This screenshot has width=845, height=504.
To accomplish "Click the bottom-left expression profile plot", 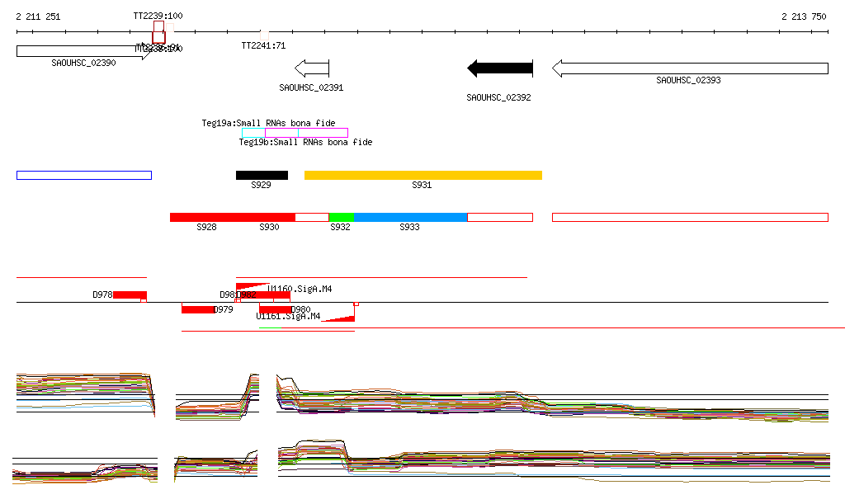I will (x=85, y=469).
